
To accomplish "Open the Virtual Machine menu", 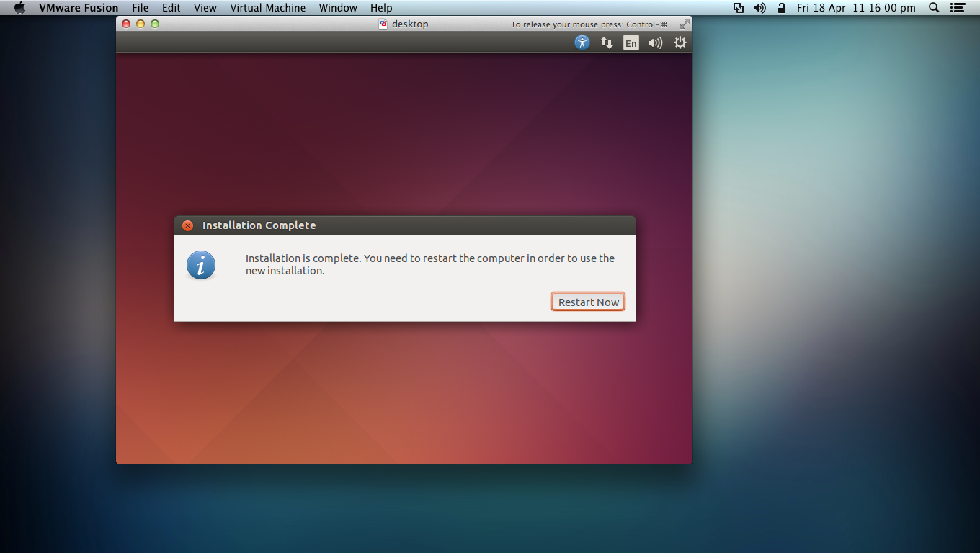I will pyautogui.click(x=267, y=8).
